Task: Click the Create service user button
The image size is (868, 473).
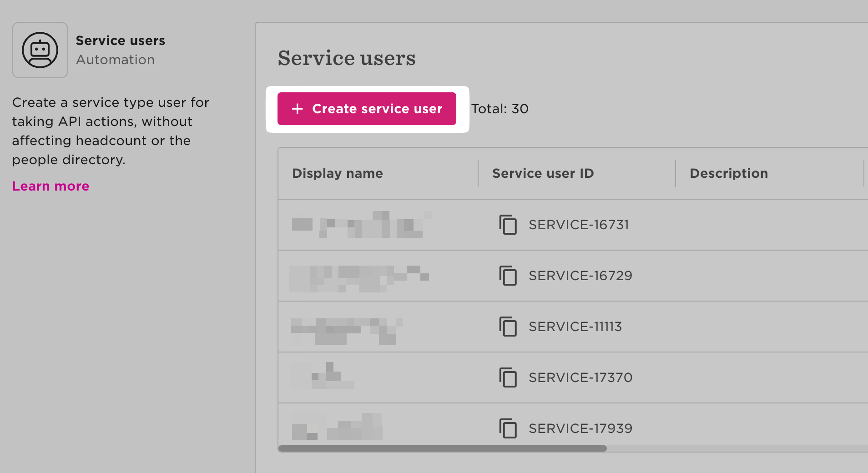Action: pyautogui.click(x=367, y=109)
